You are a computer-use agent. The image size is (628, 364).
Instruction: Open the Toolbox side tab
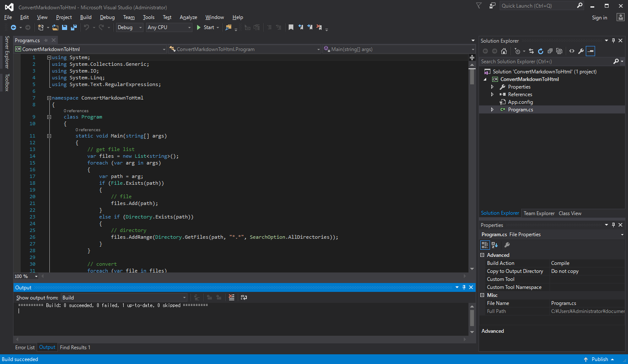pyautogui.click(x=7, y=82)
